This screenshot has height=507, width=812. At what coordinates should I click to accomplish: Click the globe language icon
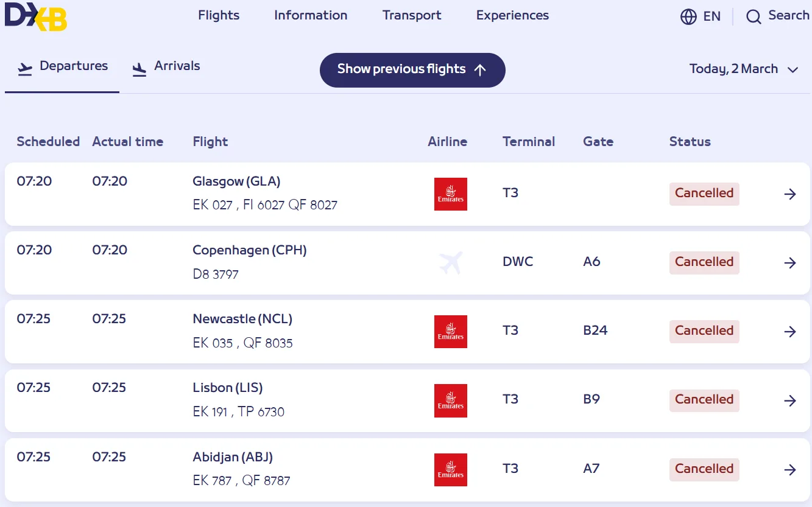(x=688, y=16)
